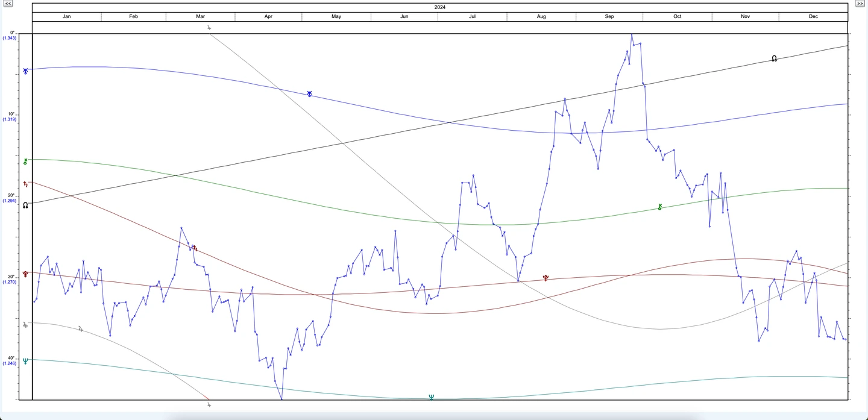Select the Jupiter glyph on the left axis

pyautogui.click(x=25, y=325)
